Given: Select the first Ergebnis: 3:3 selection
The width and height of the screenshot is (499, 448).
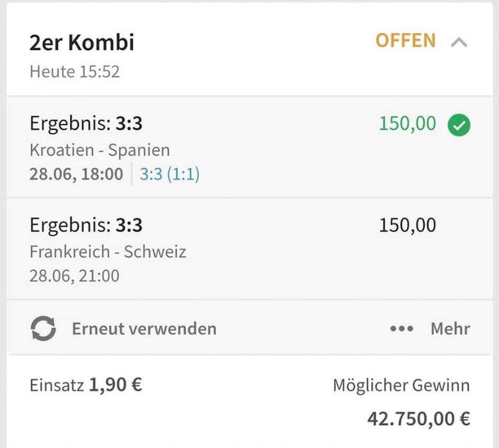Looking at the screenshot, I should [86, 124].
